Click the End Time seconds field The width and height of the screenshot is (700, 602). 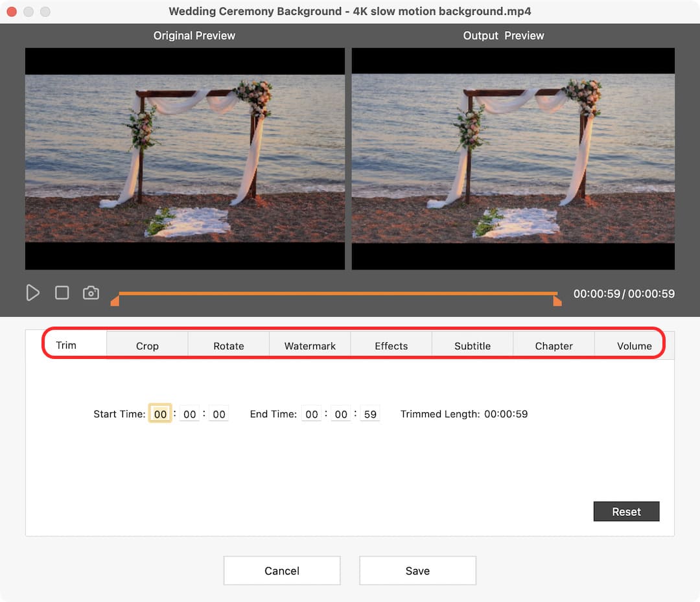click(x=370, y=414)
